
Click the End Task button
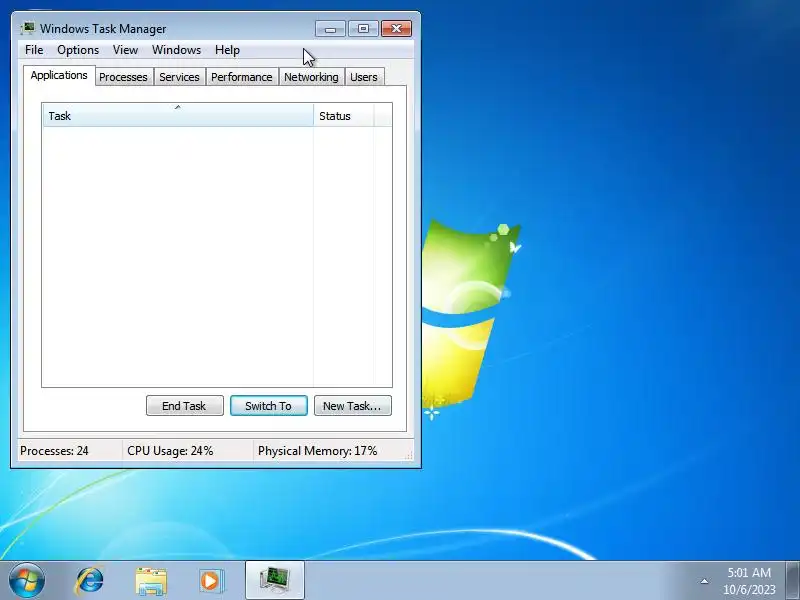[x=185, y=406]
